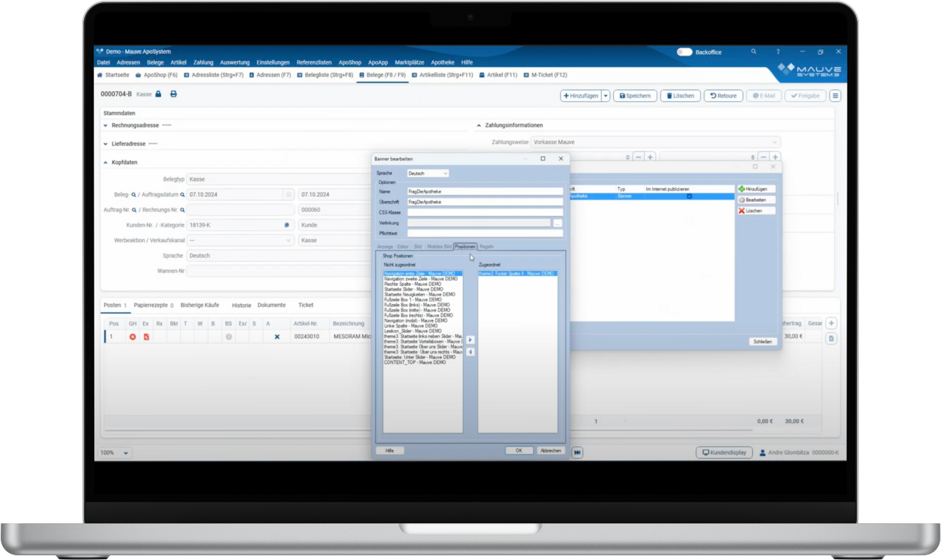
Task: Click the skip-forward icon in bottom bar
Action: coord(577,453)
